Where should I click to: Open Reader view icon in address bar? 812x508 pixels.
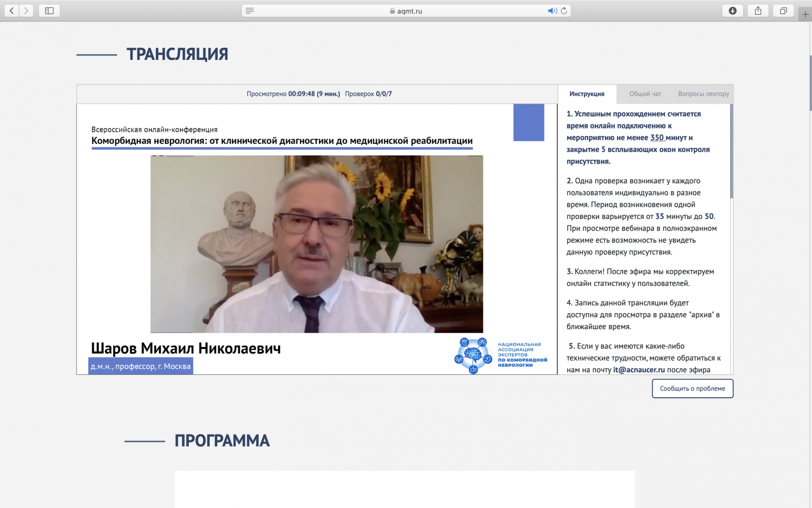250,11
